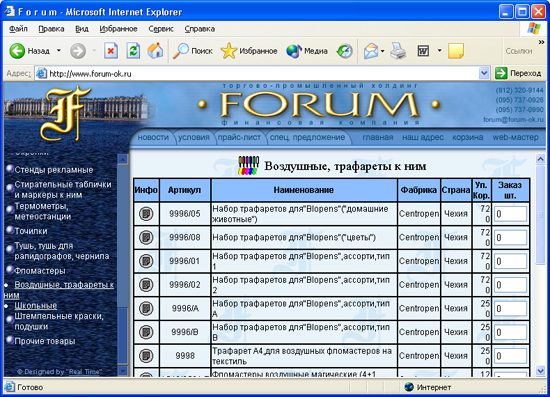The width and height of the screenshot is (550, 397).
Task: Open the Back button history arrow
Action: 59,51
